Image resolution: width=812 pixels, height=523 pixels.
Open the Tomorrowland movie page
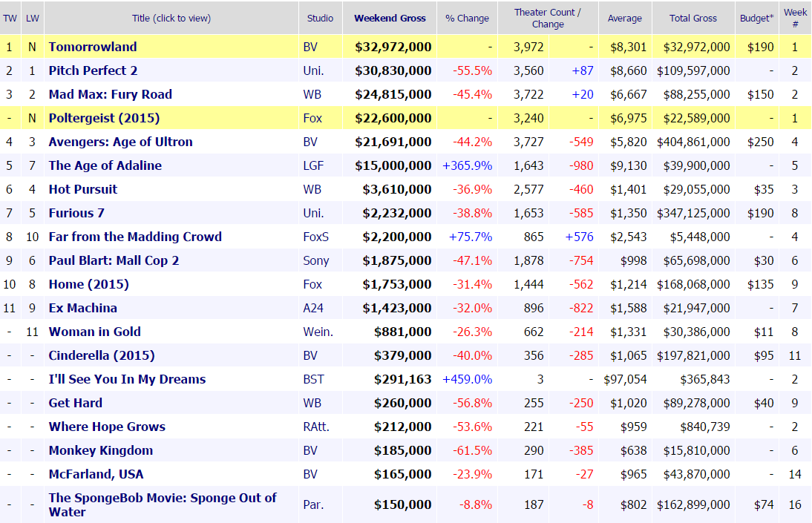(93, 47)
